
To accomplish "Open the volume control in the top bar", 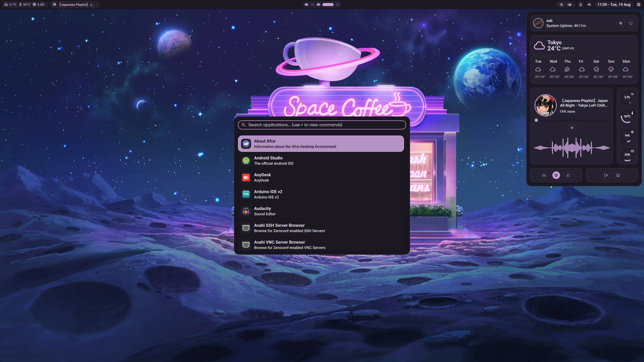I will [x=589, y=5].
